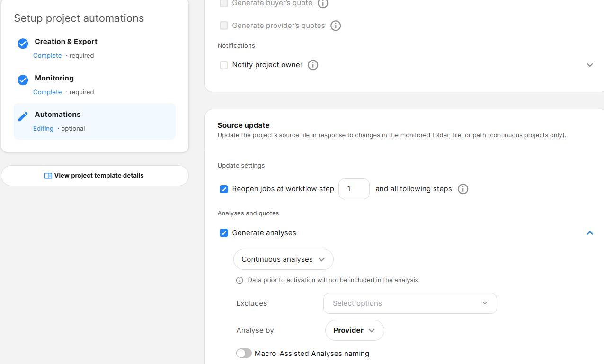Open the Continuous analyses dropdown
The width and height of the screenshot is (604, 364).
click(284, 259)
